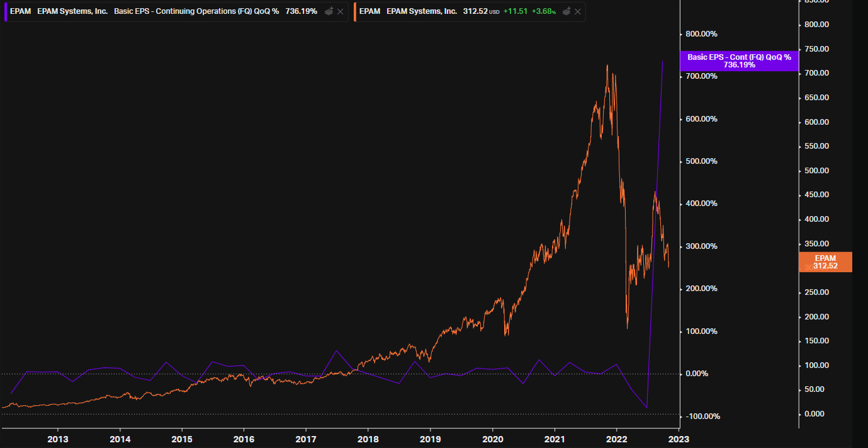
Task: Click the 2014 year label on time axis
Action: (x=120, y=439)
